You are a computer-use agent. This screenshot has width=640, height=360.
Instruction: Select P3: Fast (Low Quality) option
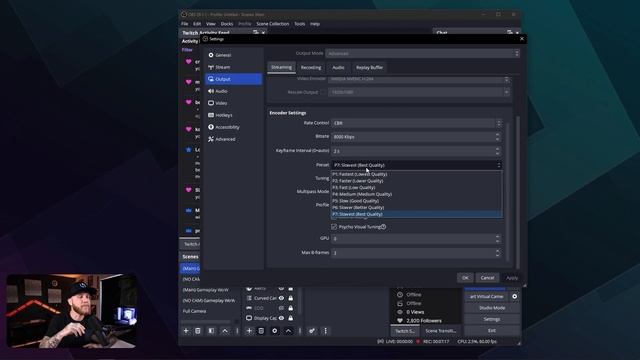416,187
